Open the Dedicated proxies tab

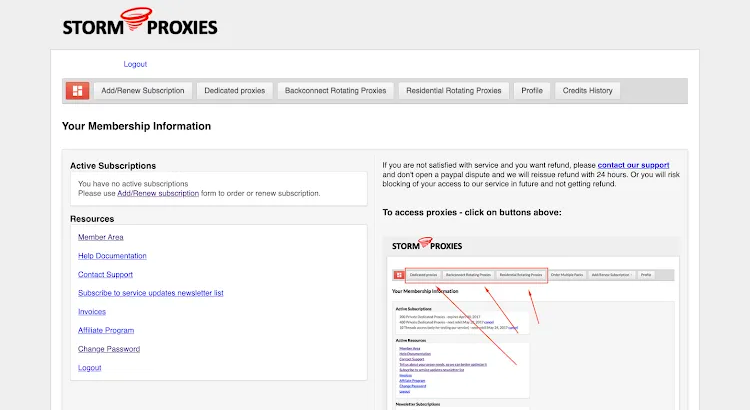coord(234,90)
